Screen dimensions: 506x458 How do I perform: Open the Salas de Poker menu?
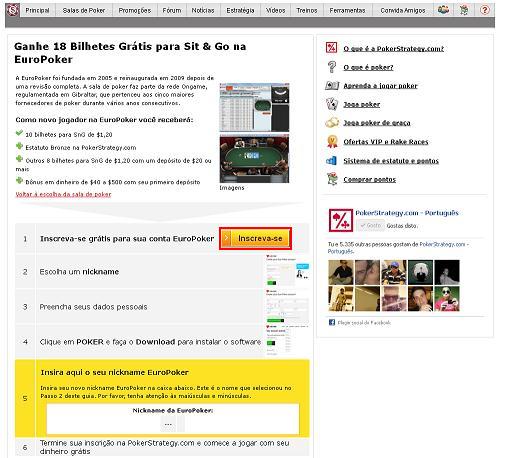click(x=84, y=10)
